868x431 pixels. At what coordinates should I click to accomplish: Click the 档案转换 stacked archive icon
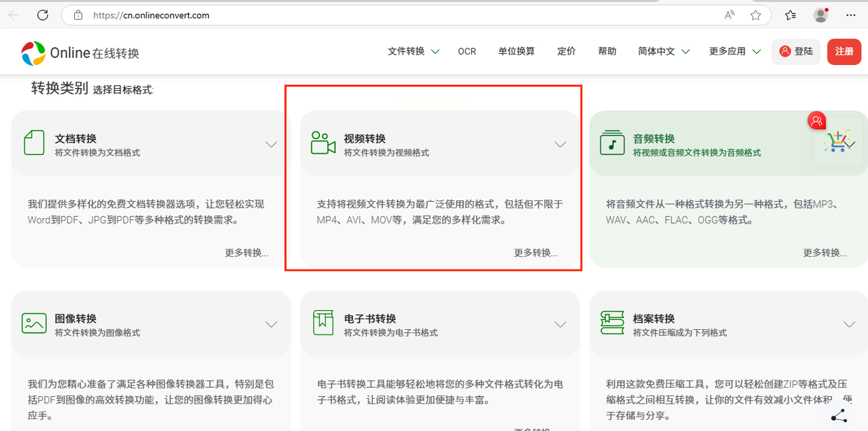click(612, 323)
